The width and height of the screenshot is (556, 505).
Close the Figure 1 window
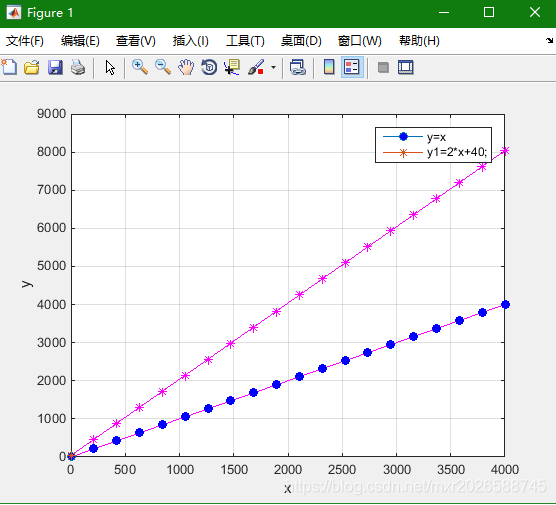pos(535,13)
